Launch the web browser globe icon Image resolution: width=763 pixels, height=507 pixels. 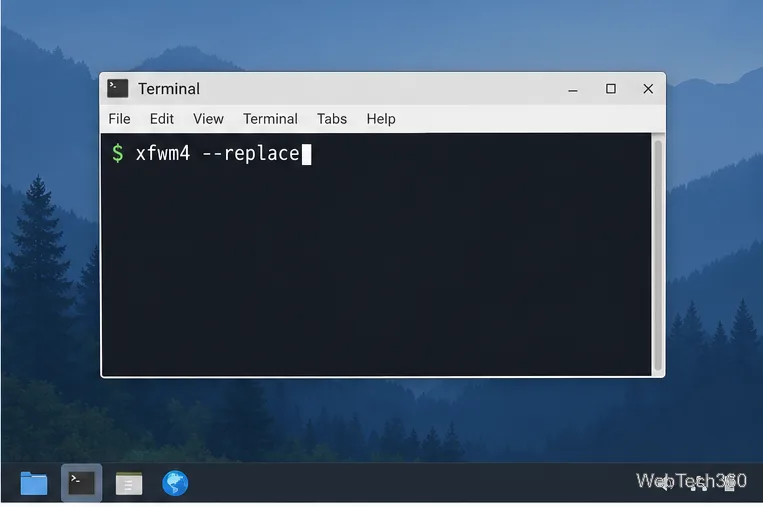point(175,483)
